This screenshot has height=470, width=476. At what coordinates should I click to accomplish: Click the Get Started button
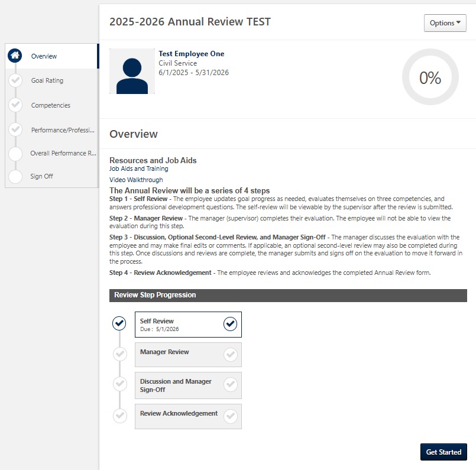[x=443, y=452]
